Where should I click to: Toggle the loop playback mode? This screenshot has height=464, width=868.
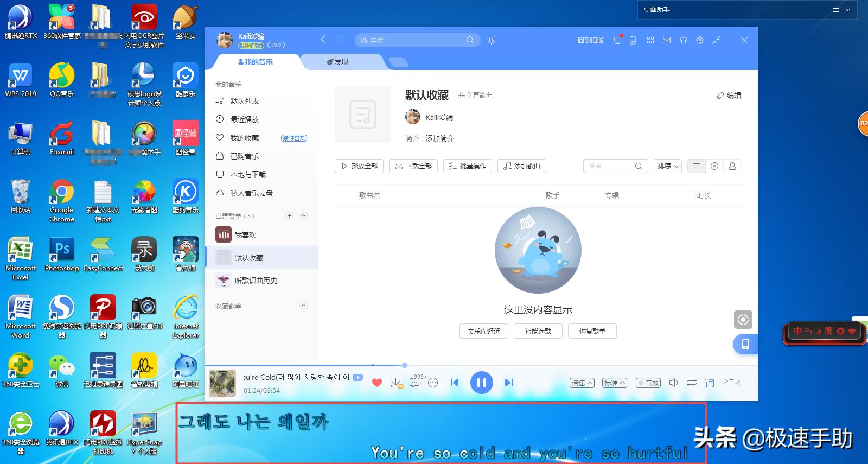pyautogui.click(x=692, y=383)
